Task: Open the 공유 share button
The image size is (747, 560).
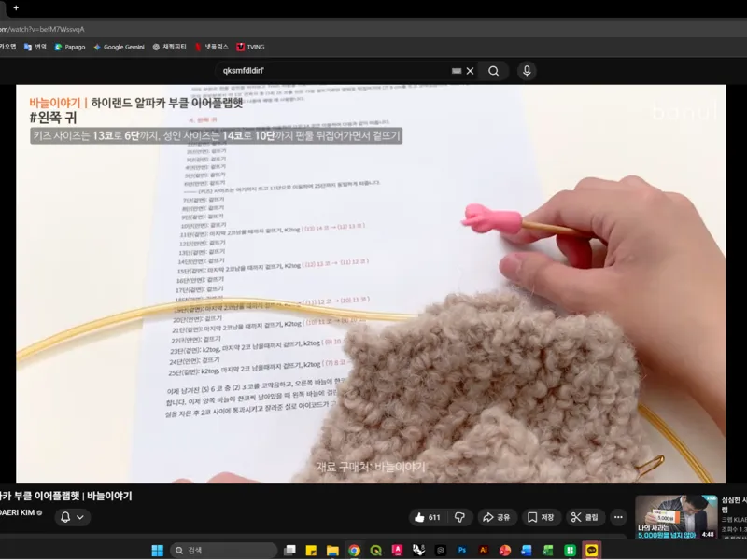Action: (497, 518)
